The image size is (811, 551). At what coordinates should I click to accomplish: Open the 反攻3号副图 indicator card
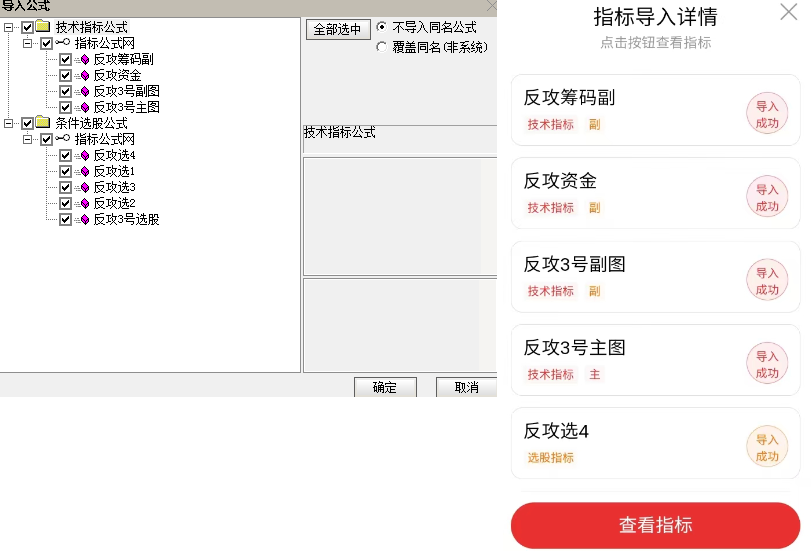tap(655, 277)
